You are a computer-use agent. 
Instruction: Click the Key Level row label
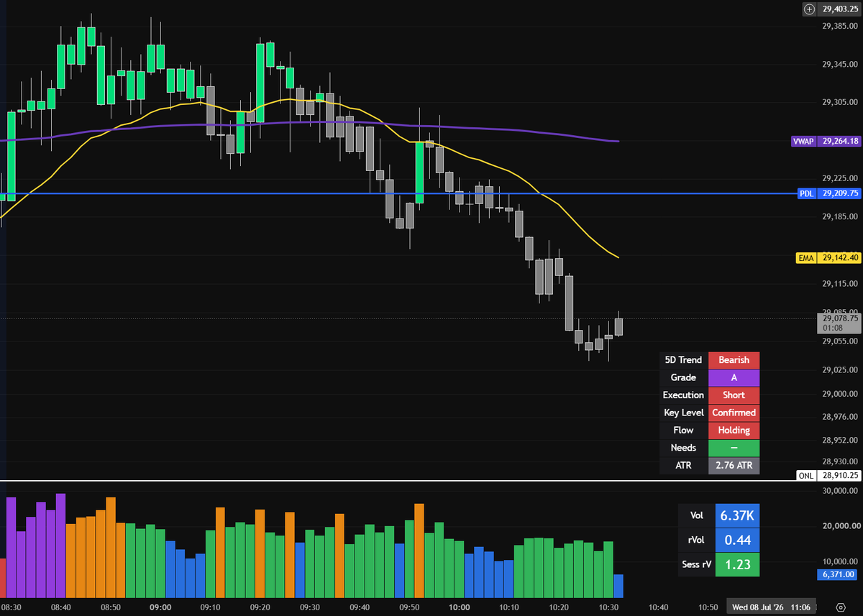point(683,413)
